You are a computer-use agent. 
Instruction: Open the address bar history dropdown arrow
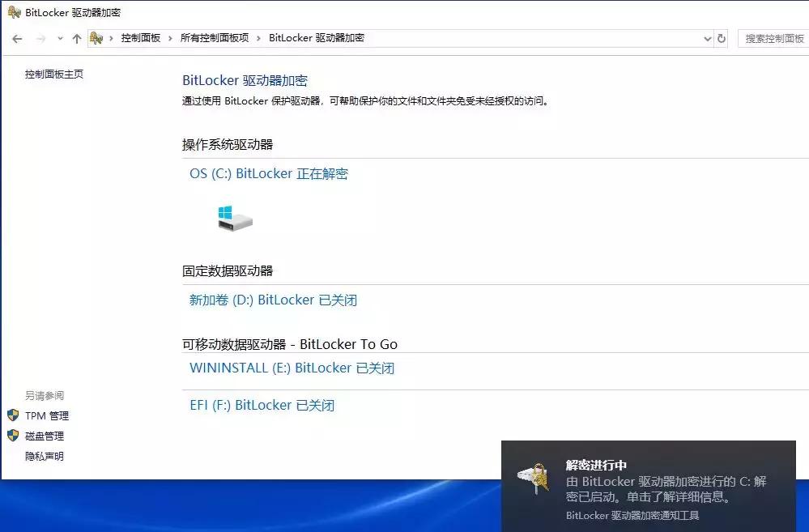pyautogui.click(x=706, y=37)
